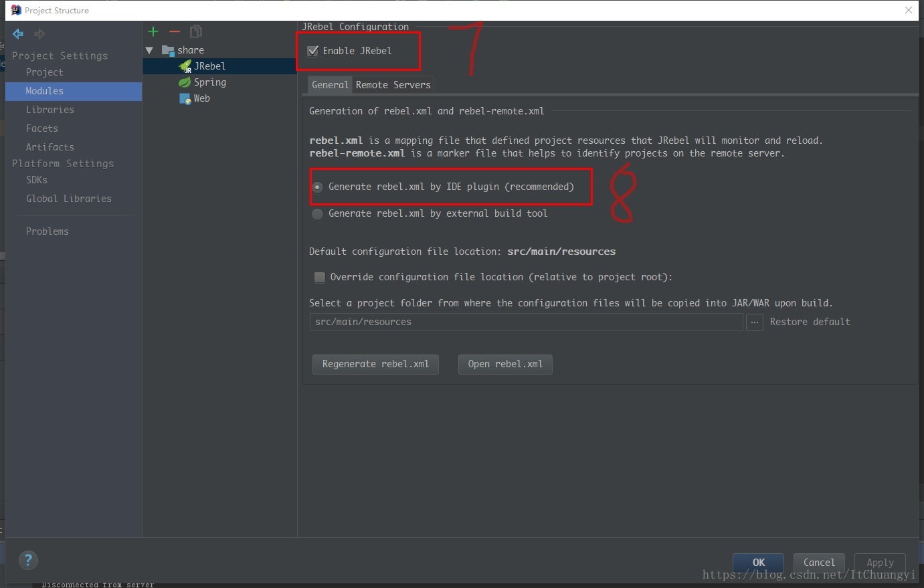The height and width of the screenshot is (588, 924).
Task: Close the Project Structure dialog
Action: click(909, 10)
